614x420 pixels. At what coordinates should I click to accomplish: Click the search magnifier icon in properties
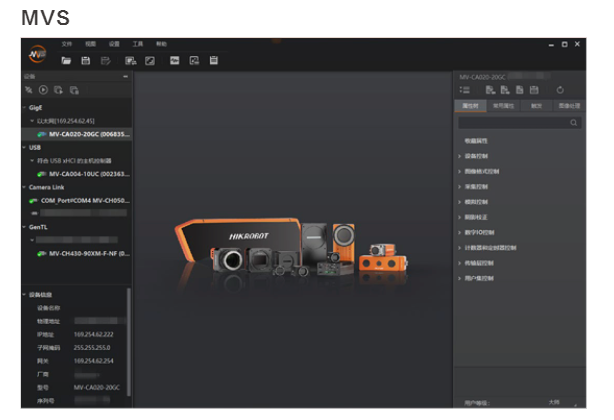pyautogui.click(x=574, y=122)
